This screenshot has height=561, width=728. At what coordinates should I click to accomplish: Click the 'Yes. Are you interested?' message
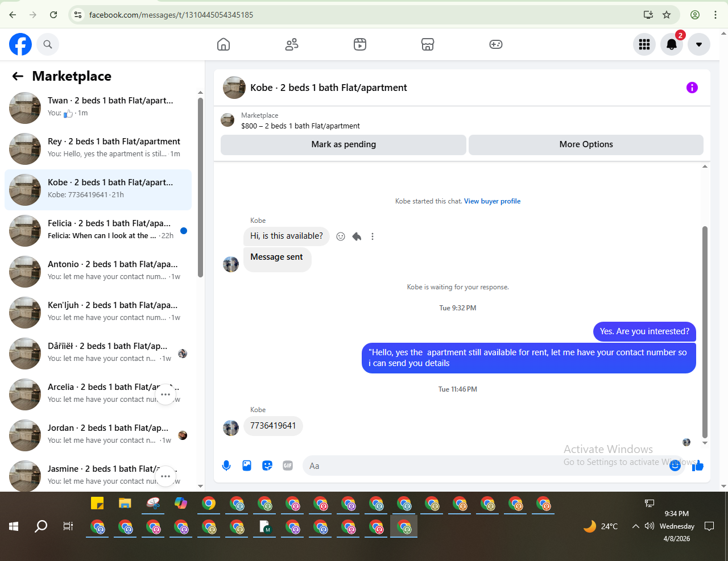[644, 331]
